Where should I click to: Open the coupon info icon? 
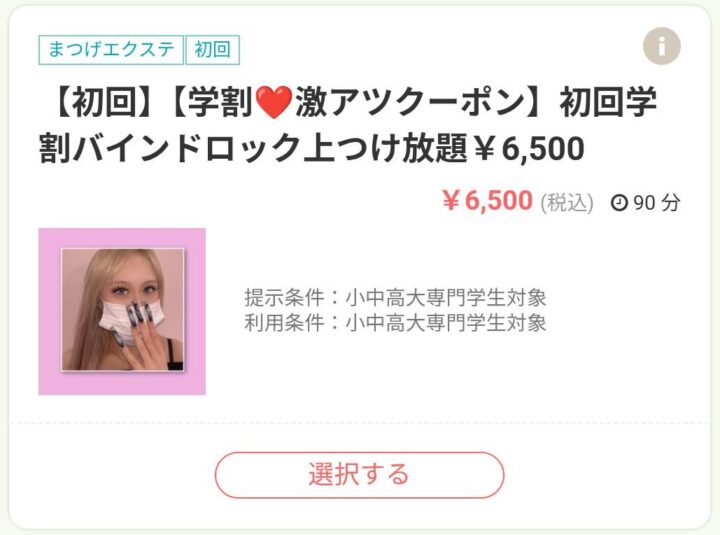662,46
